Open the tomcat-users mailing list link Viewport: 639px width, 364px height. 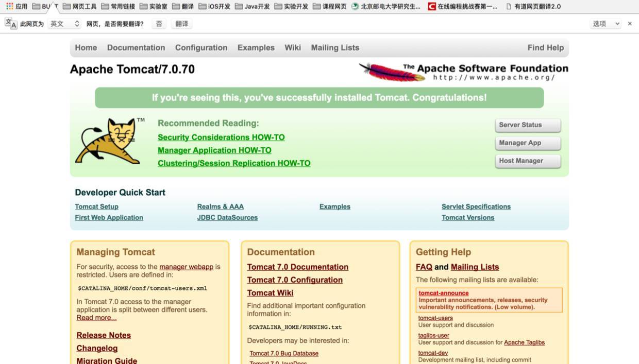pos(435,318)
